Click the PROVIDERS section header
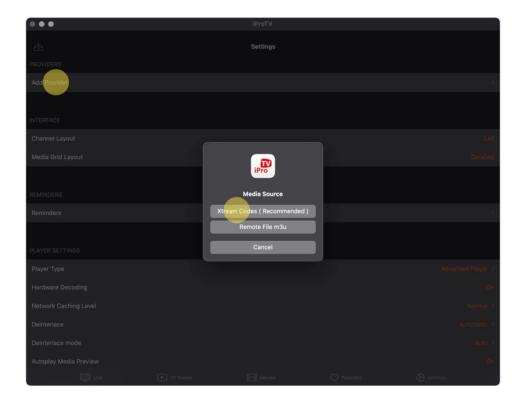Viewport: 526px width, 420px height. (x=45, y=64)
